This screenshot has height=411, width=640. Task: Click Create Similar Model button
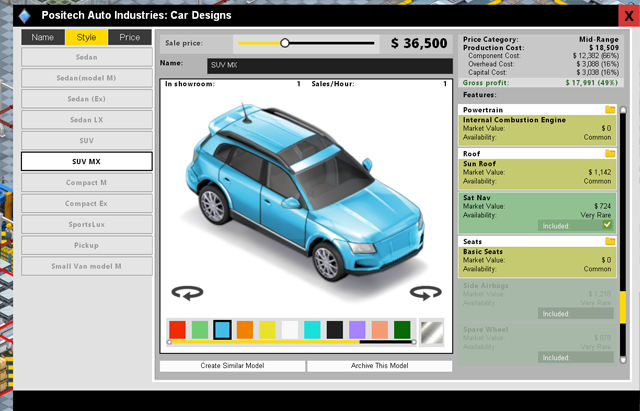pos(232,366)
